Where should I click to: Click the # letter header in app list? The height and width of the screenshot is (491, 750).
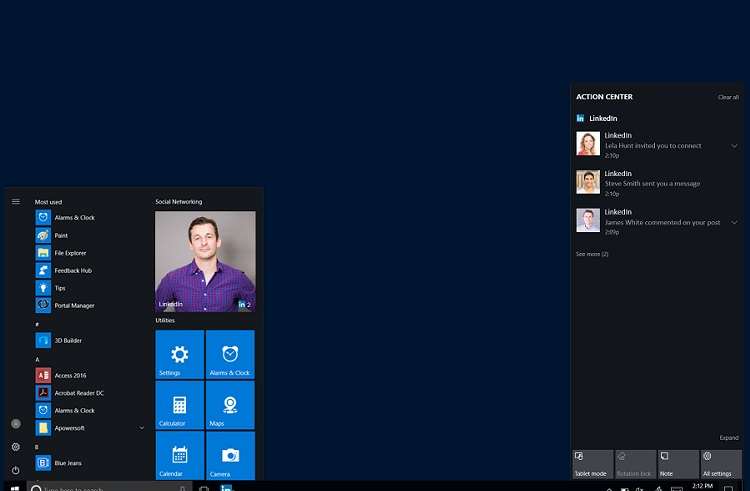point(37,324)
